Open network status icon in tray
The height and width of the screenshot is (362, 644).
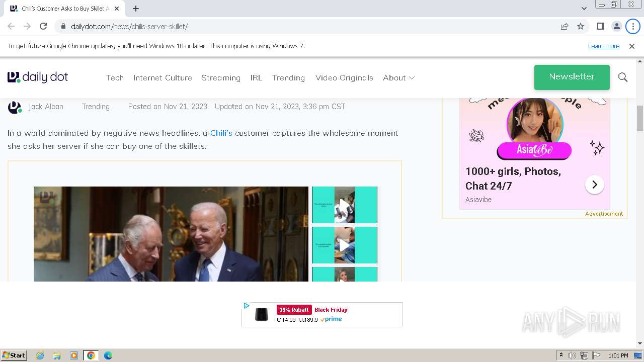[x=584, y=355]
